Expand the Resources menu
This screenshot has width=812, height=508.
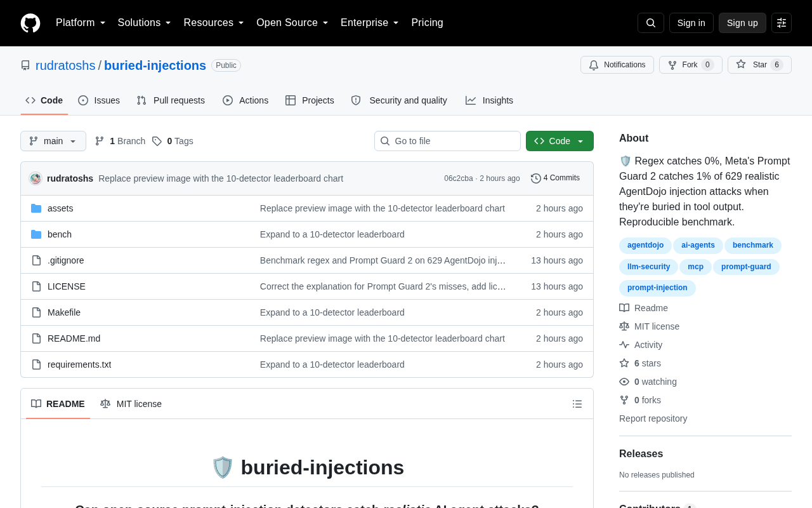click(214, 23)
